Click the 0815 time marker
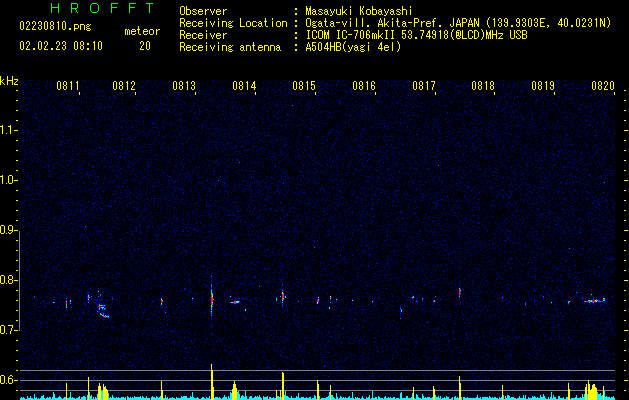Viewport: 629px width, 400px height. pyautogui.click(x=304, y=86)
